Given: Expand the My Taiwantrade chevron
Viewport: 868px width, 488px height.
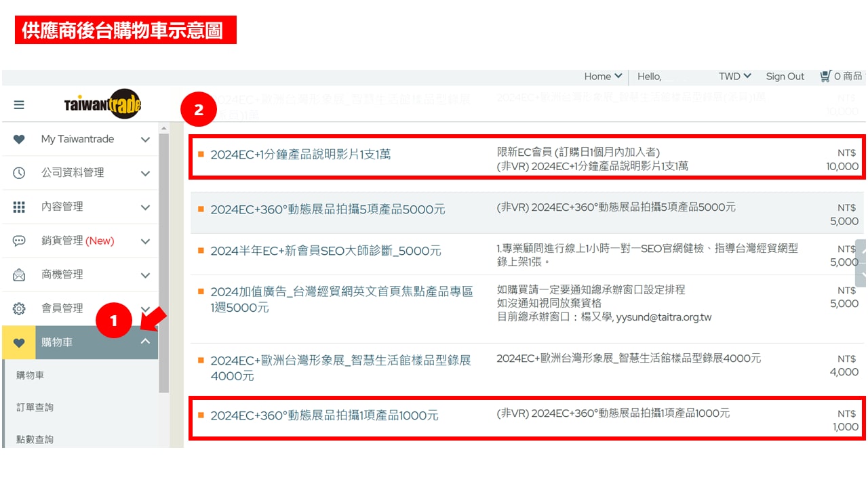Looking at the screenshot, I should [x=145, y=140].
